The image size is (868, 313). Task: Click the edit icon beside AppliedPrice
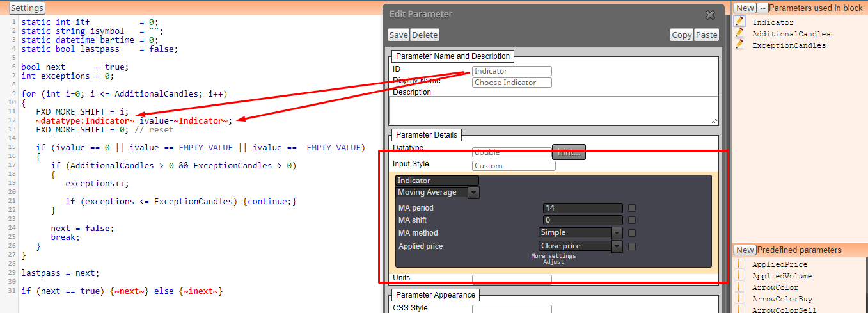pyautogui.click(x=739, y=264)
